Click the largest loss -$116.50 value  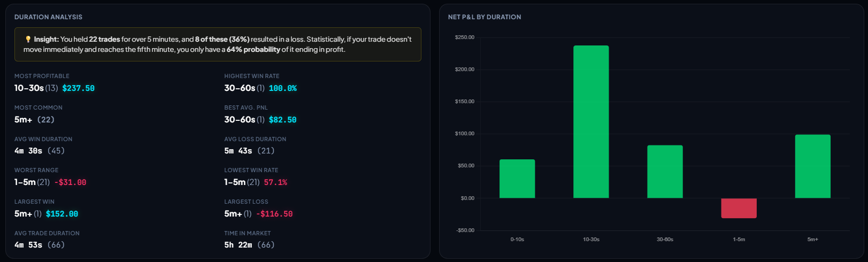click(274, 214)
